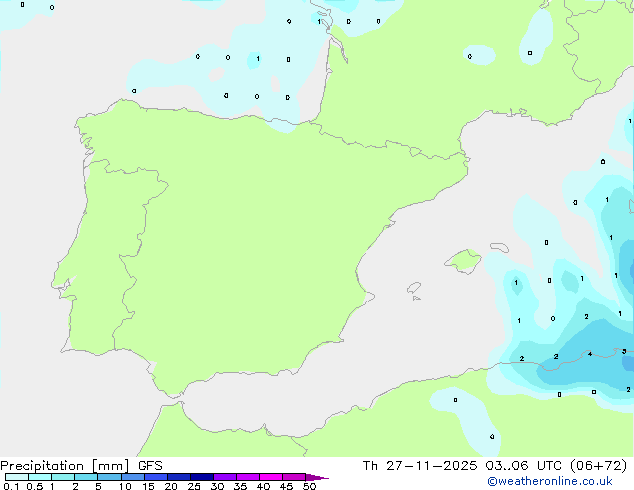
Task: Click the "45" legend scale label
Action: point(286,486)
